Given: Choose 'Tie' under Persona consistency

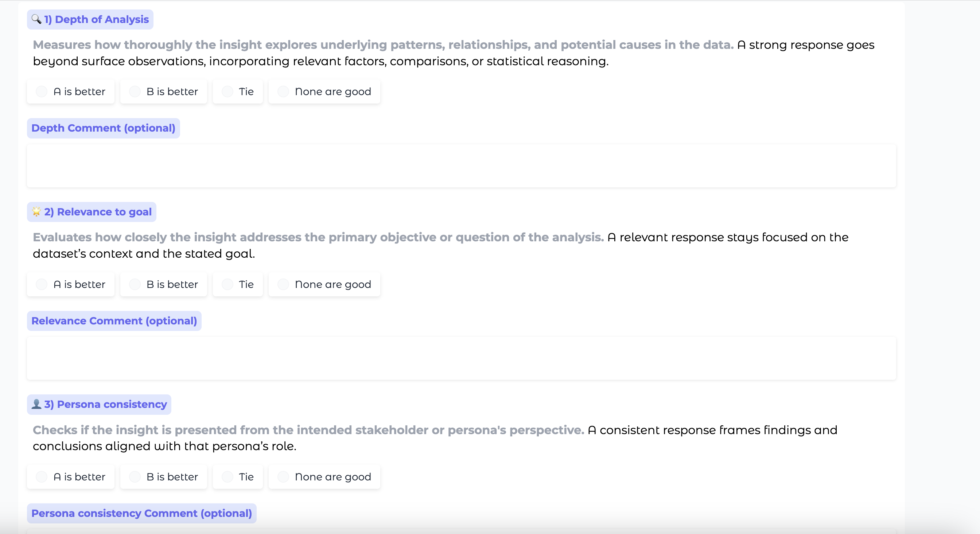Looking at the screenshot, I should pos(227,477).
